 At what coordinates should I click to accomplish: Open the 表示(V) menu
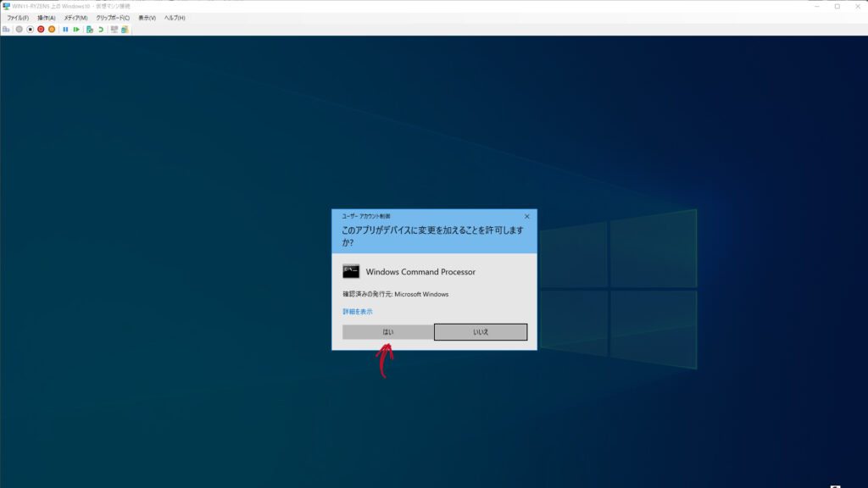point(147,18)
